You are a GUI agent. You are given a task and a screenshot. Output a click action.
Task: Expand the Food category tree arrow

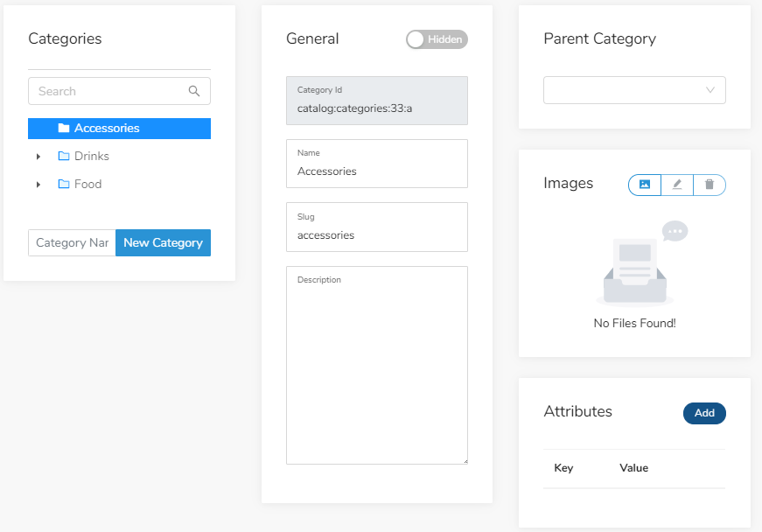coord(38,185)
